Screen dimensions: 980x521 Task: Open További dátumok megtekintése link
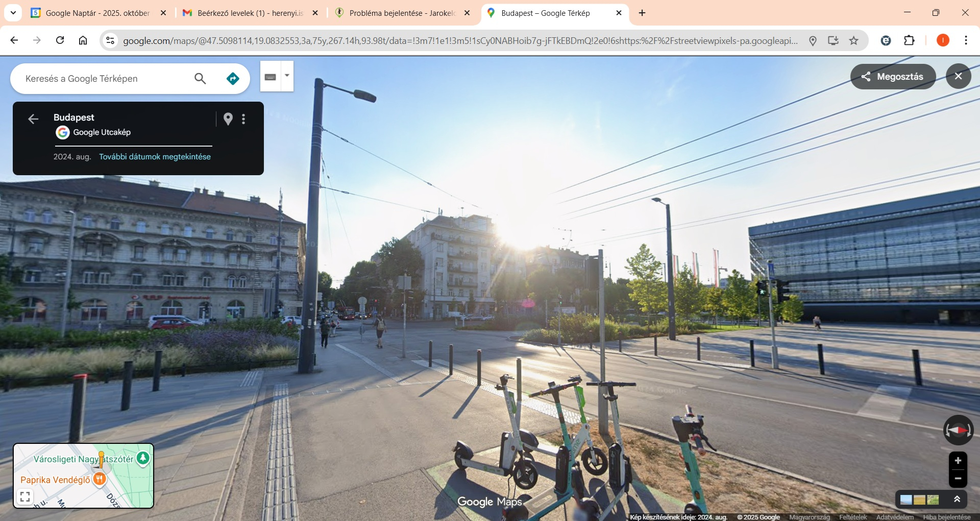[155, 157]
